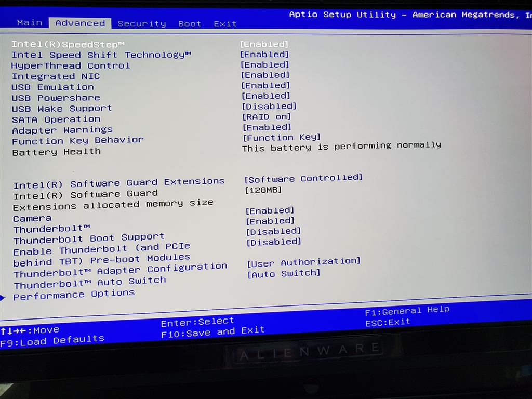This screenshot has height=399, width=532.
Task: Click the ESC:Exit hint
Action: point(388,322)
